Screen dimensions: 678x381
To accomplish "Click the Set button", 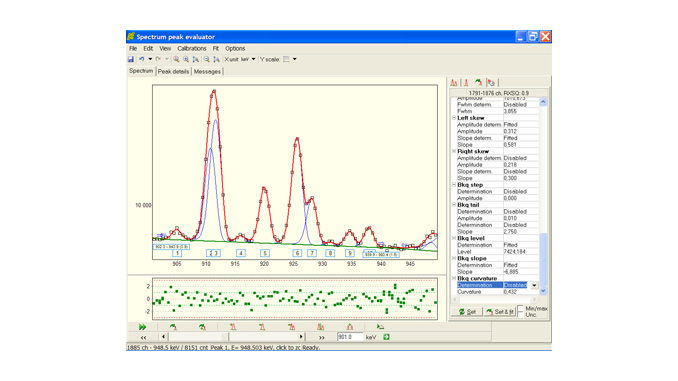I will point(467,311).
